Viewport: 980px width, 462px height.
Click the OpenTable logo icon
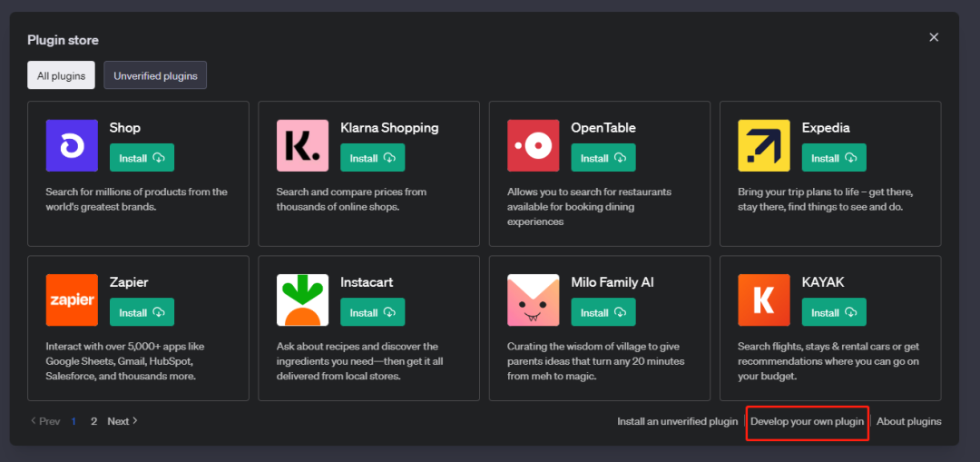pos(534,145)
